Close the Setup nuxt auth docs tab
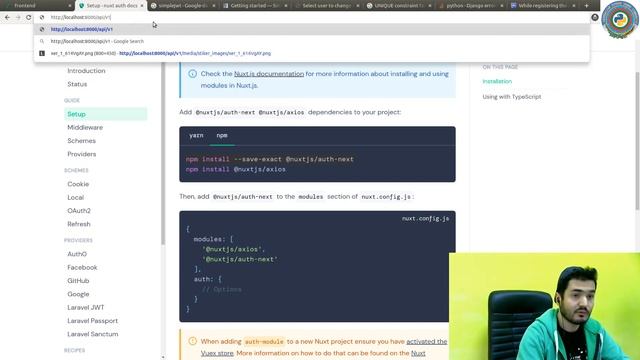The height and width of the screenshot is (360, 640). coord(142,6)
